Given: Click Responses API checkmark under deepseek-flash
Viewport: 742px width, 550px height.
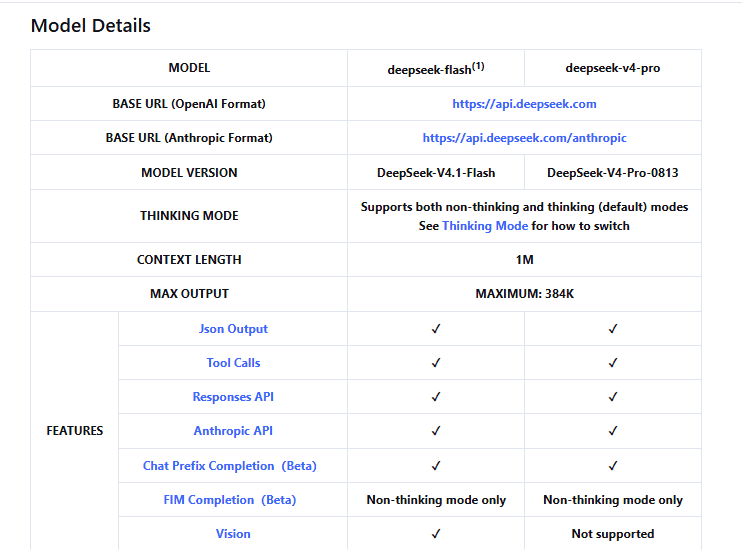Looking at the screenshot, I should pos(436,397).
